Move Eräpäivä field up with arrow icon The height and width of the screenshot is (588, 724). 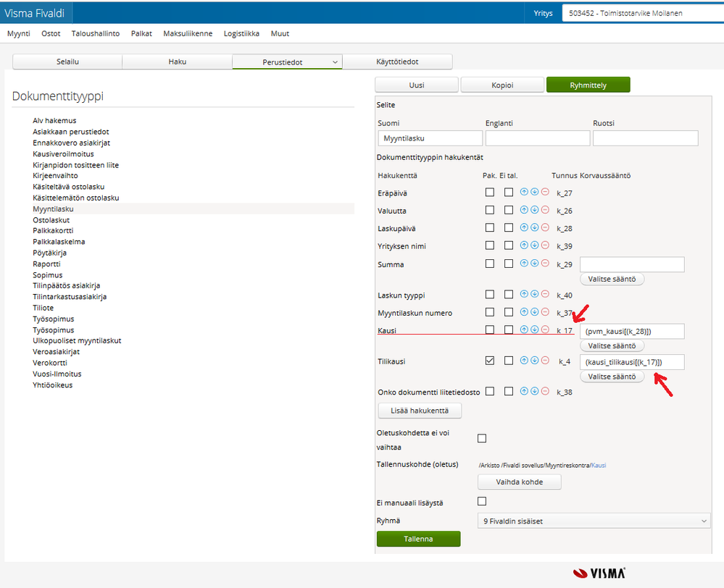524,192
